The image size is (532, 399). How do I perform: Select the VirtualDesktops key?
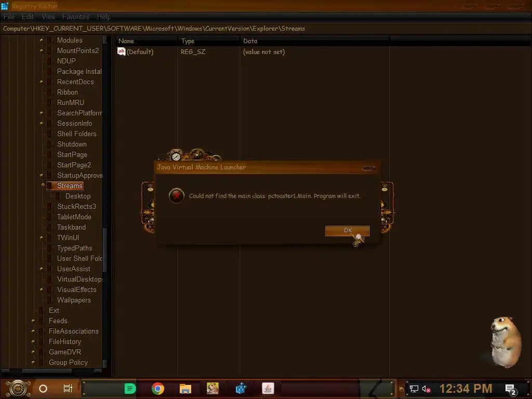(79, 279)
